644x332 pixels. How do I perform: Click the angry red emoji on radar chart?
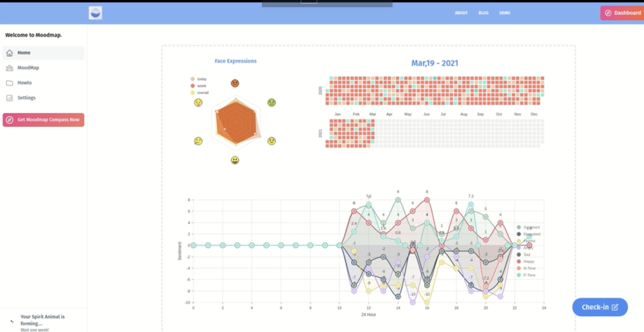(x=235, y=83)
